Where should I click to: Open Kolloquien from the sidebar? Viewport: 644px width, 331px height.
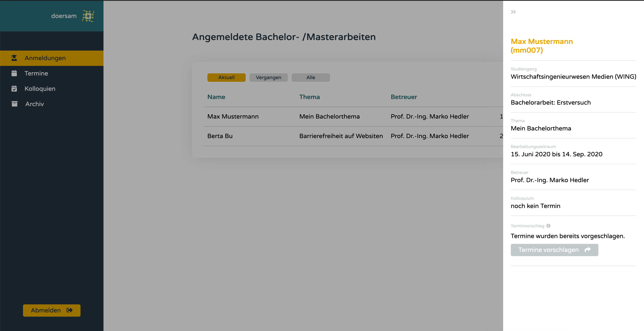[x=52, y=89]
